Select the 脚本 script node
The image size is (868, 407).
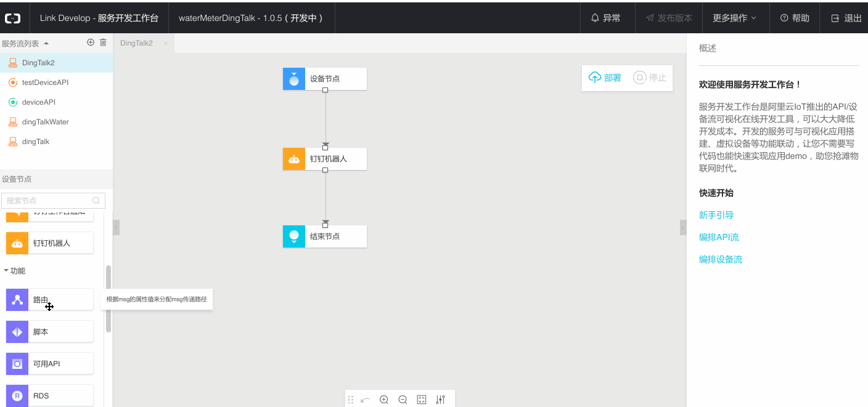(50, 332)
